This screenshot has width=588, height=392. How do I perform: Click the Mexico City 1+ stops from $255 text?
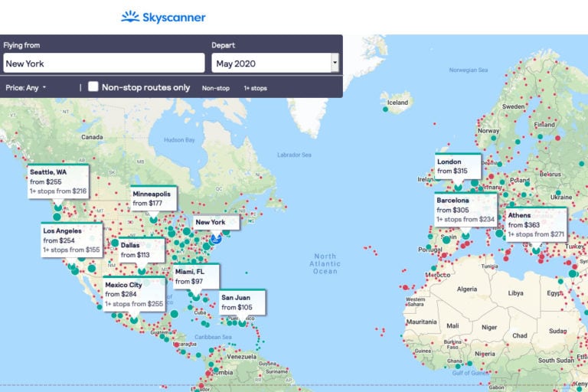(134, 304)
